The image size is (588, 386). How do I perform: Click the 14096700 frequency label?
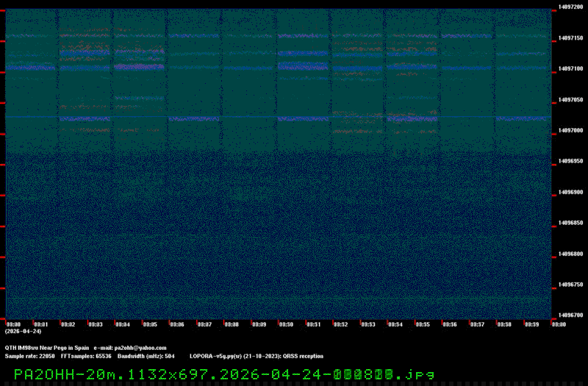571,315
